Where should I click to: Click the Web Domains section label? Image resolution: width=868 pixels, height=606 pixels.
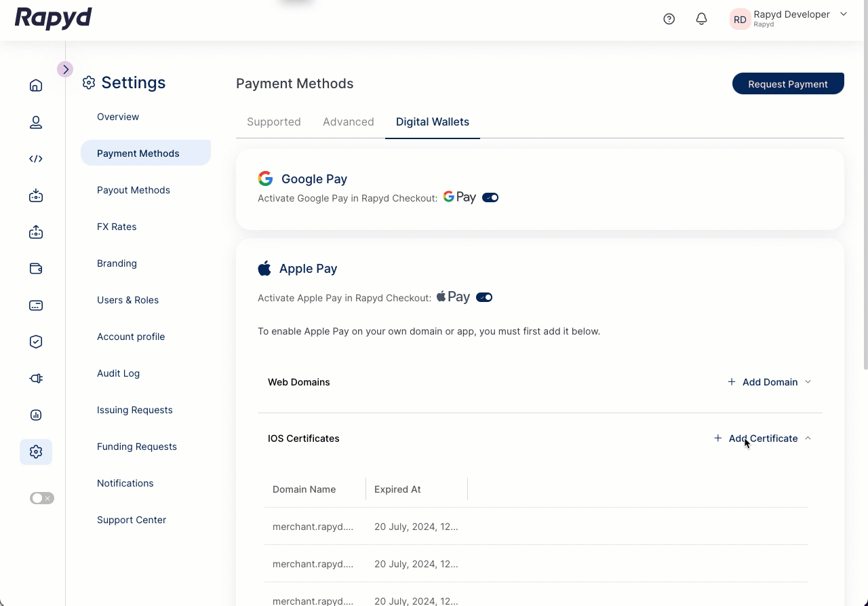click(x=299, y=382)
